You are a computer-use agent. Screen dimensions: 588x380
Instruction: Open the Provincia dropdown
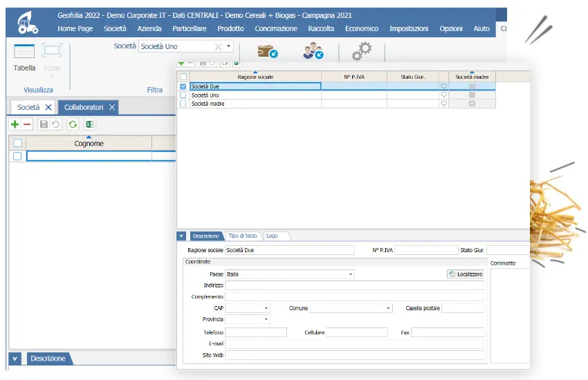(x=266, y=319)
